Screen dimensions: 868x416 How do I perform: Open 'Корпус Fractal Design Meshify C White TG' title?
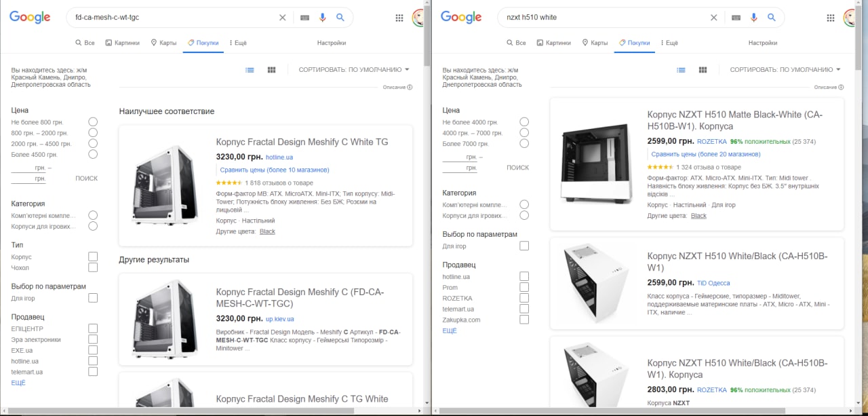pos(302,142)
